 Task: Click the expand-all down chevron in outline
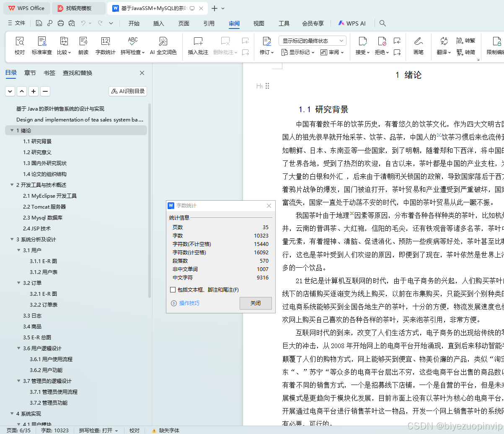[10, 91]
